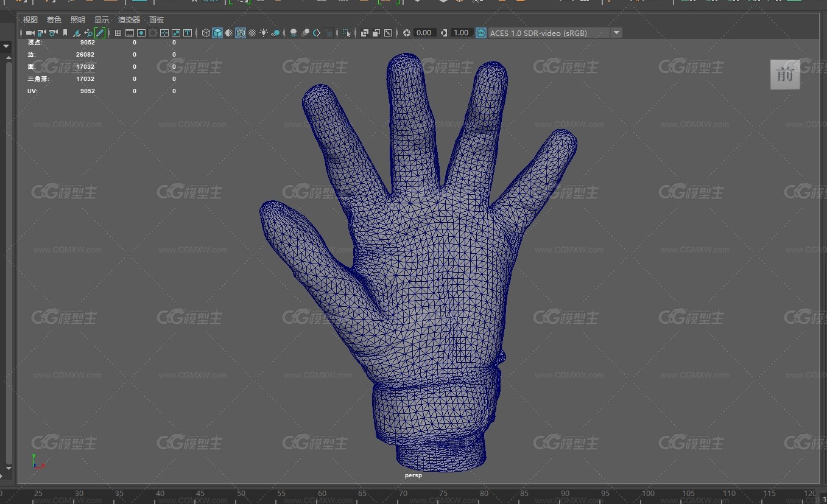Enable Smooth Shade All cube icon
827x504 pixels.
pos(217,33)
